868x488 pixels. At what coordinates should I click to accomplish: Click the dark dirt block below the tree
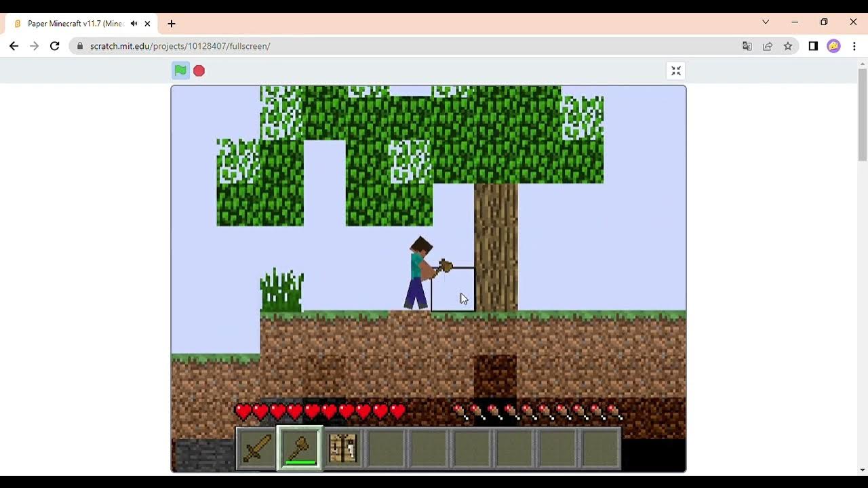pos(495,376)
